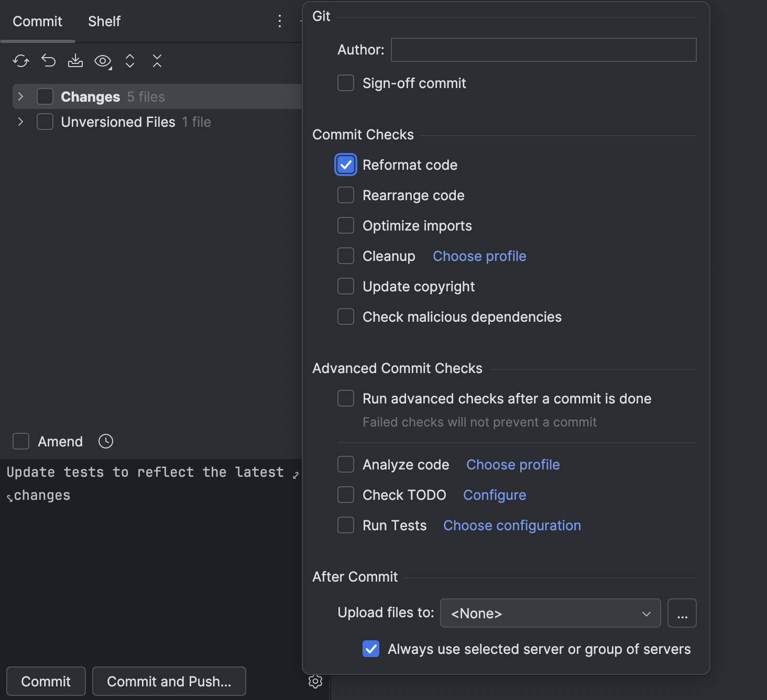767x700 pixels.
Task: Open commit options with the gear icon
Action: [315, 681]
